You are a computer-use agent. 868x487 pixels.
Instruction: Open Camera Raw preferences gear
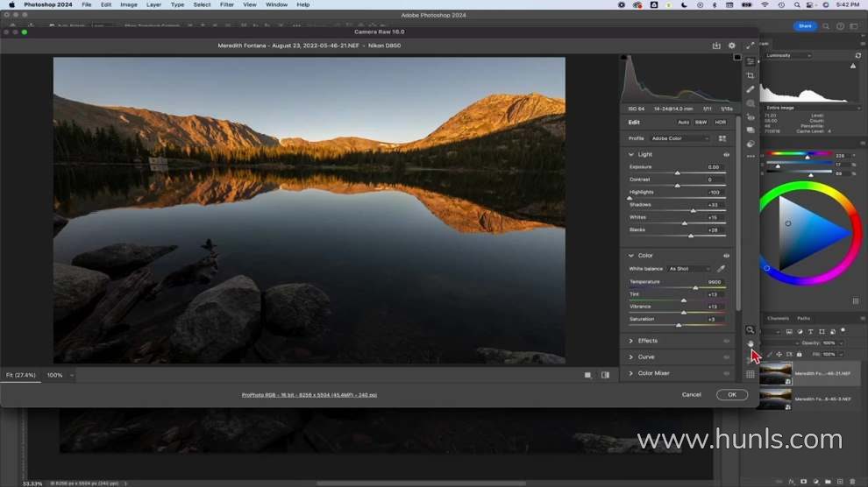point(732,46)
